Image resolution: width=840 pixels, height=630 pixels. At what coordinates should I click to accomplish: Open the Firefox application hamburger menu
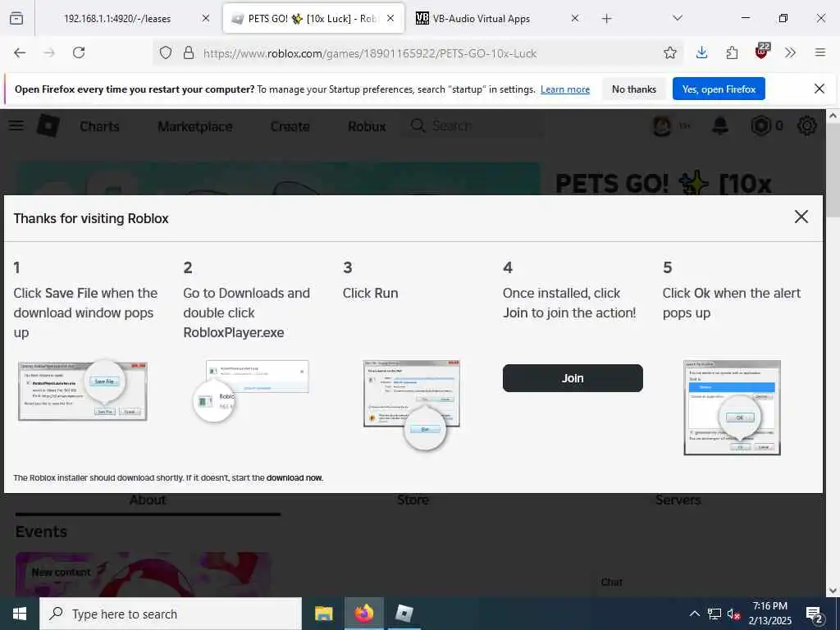(819, 52)
